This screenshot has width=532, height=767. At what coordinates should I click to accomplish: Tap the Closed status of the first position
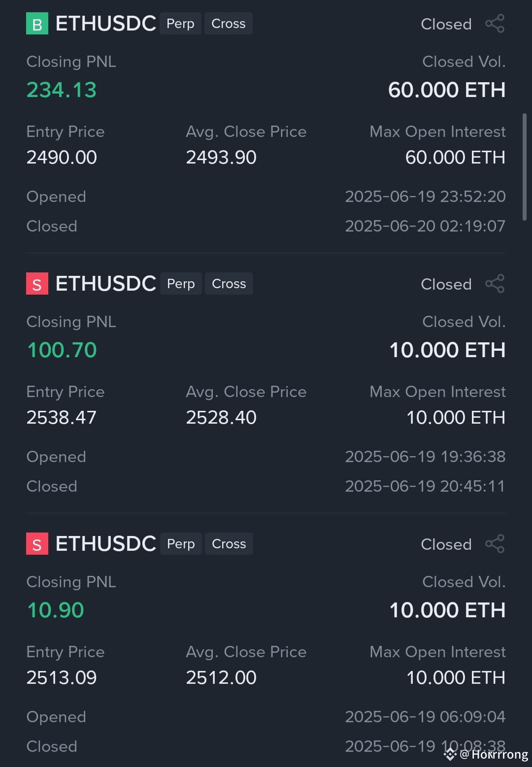pyautogui.click(x=446, y=24)
